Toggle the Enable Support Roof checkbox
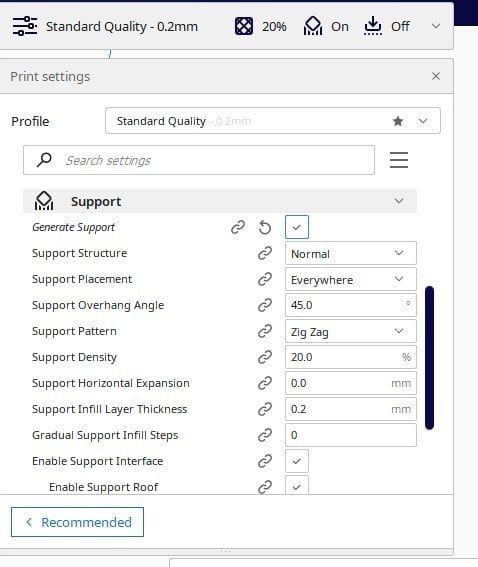The image size is (478, 567). pyautogui.click(x=297, y=485)
